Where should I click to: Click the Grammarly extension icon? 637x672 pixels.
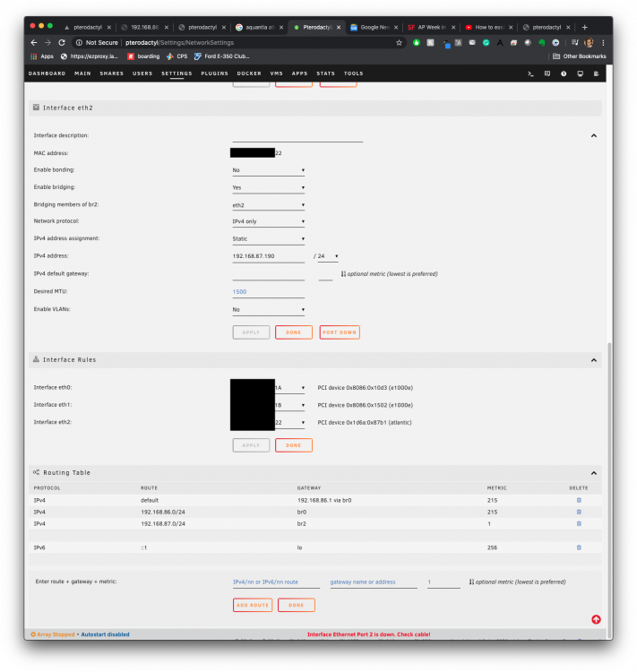click(486, 42)
